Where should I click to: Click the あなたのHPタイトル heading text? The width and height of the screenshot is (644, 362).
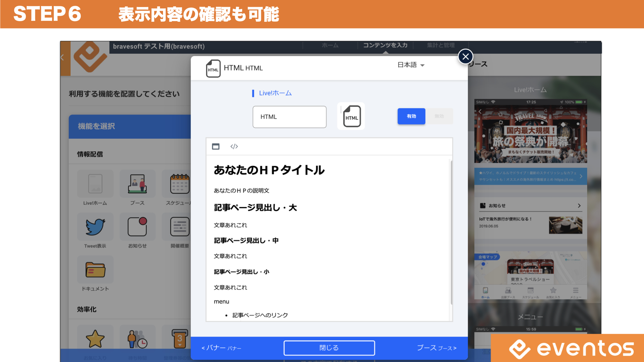coord(269,170)
